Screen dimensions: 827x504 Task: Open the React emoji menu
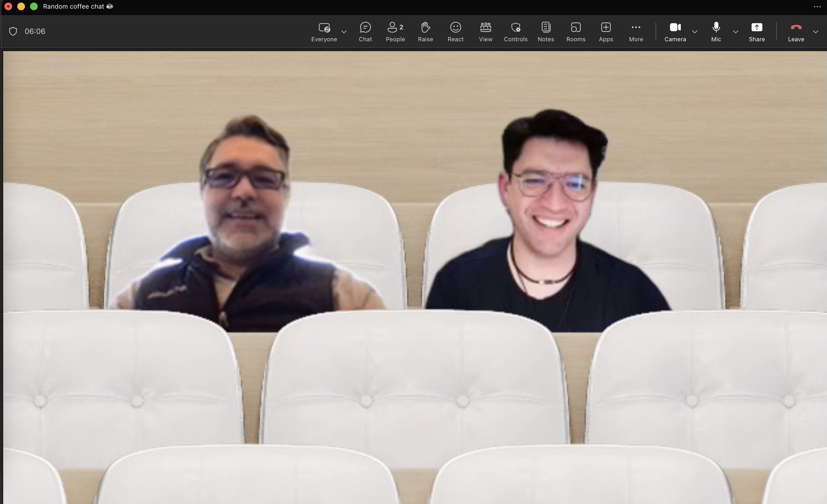[455, 32]
